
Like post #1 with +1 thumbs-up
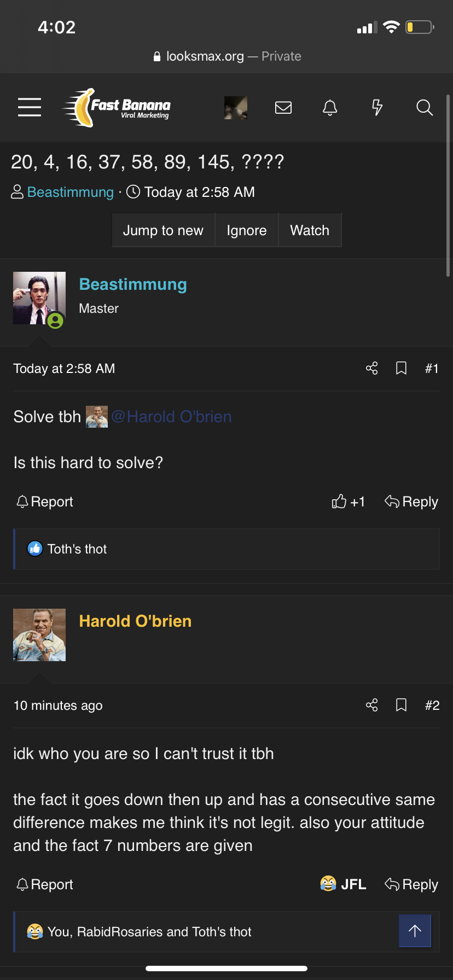348,501
